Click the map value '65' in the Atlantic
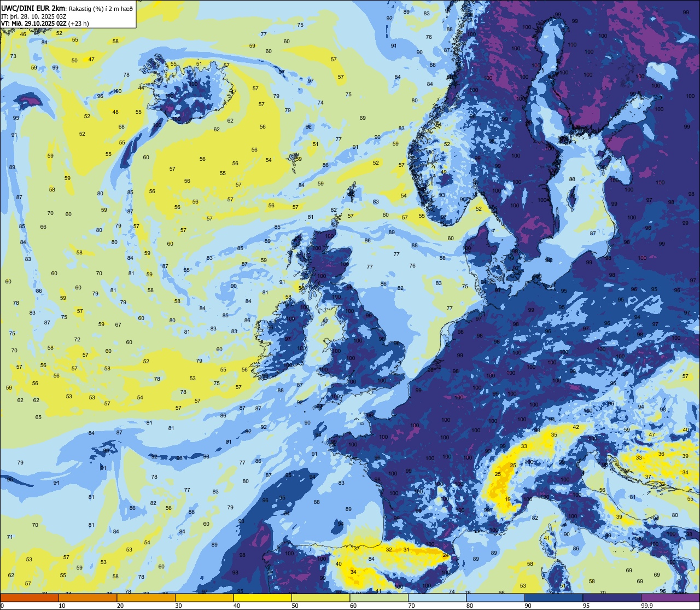 [x=38, y=417]
